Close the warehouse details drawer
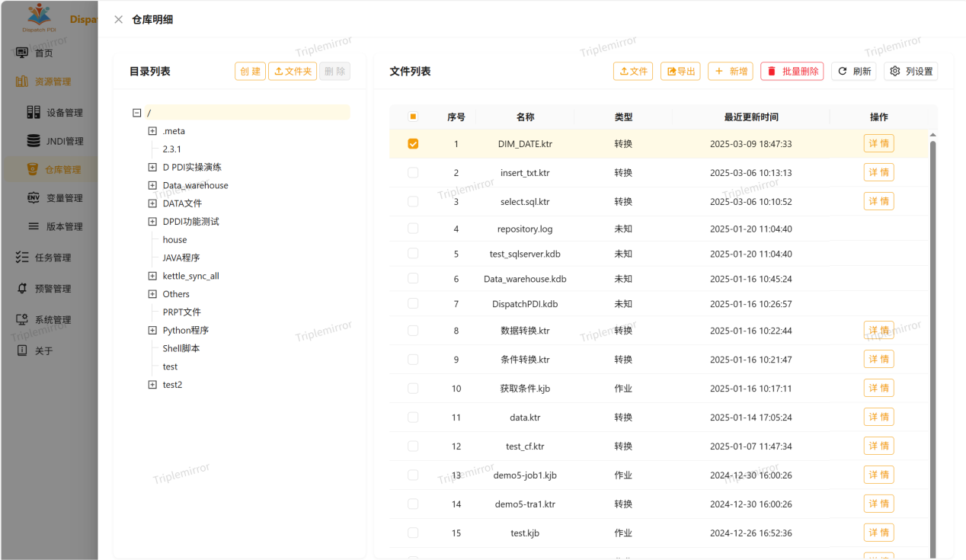 (x=119, y=20)
